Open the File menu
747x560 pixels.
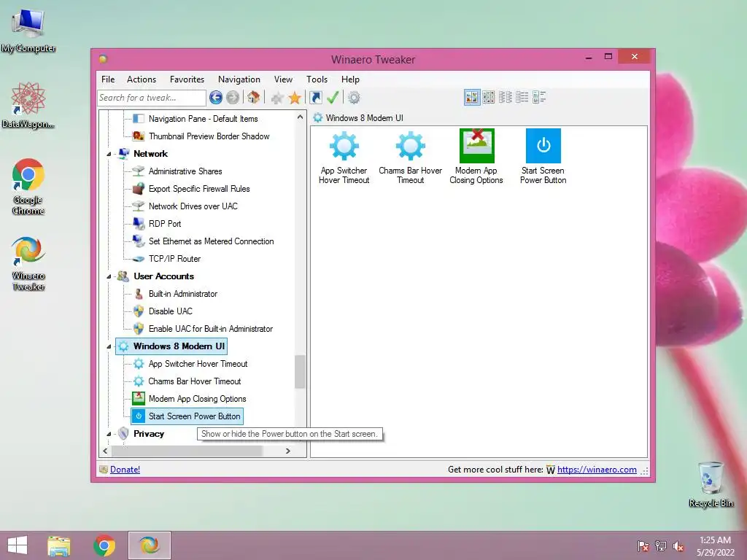pyautogui.click(x=108, y=79)
